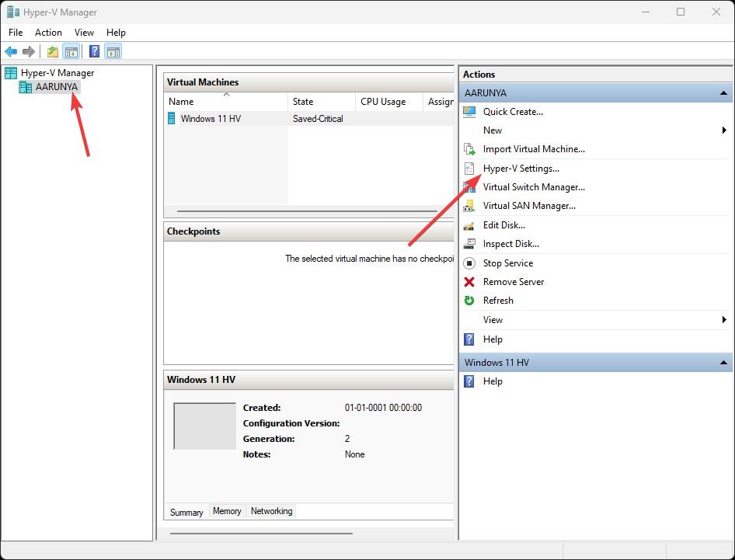The image size is (735, 560).
Task: Select the AARUNYA server tree node
Action: pyautogui.click(x=56, y=87)
